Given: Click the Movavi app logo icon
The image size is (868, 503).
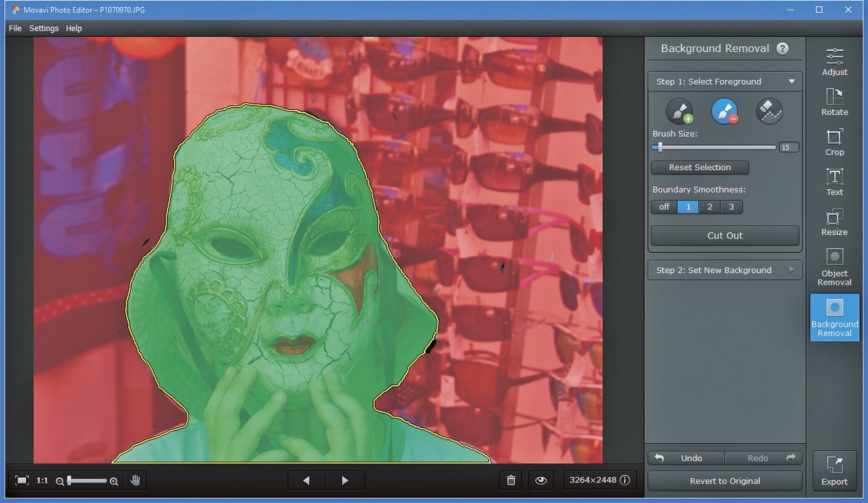Looking at the screenshot, I should point(16,10).
